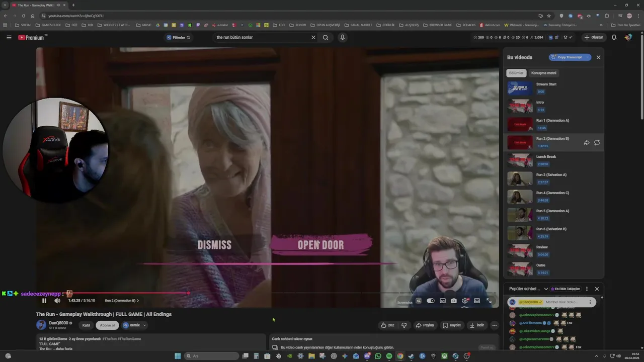Click the Paylaş share button

tap(425, 325)
